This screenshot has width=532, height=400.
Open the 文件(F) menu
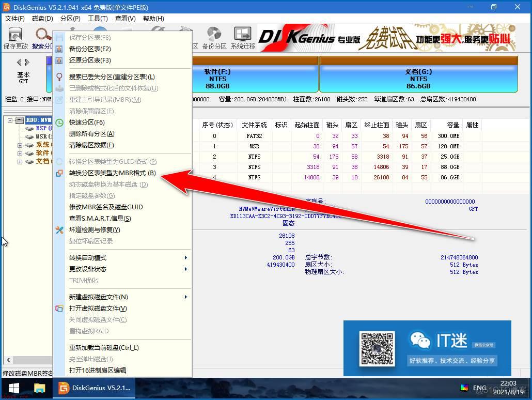pos(14,19)
